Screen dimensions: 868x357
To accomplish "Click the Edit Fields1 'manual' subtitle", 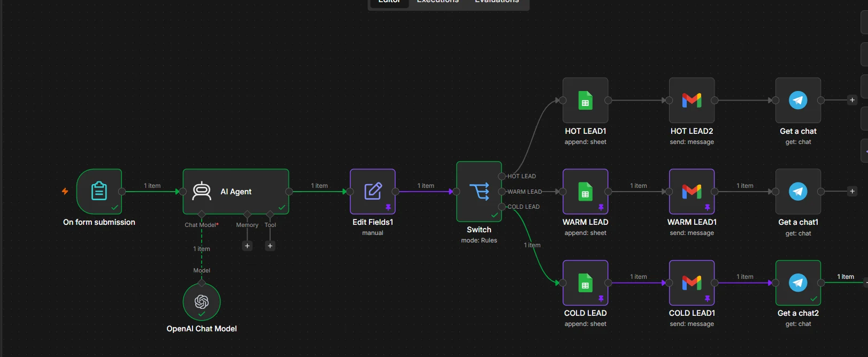I will click(x=373, y=233).
